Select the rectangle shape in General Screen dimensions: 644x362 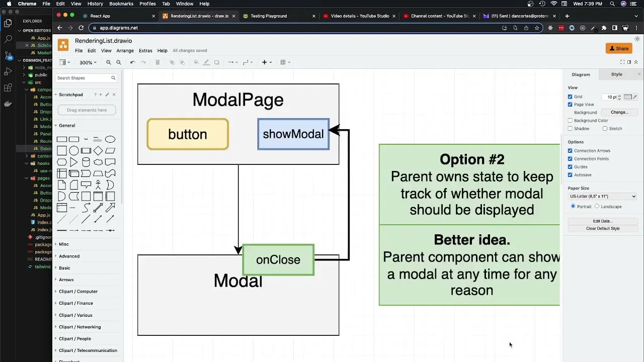tap(62, 139)
